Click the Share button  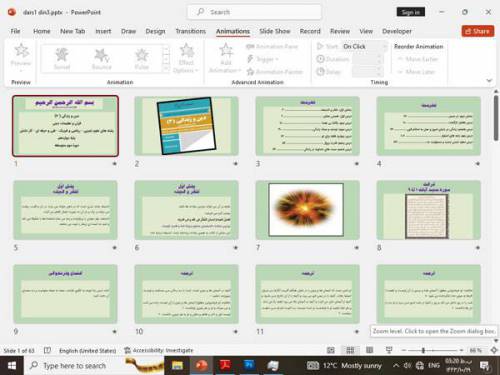[478, 31]
